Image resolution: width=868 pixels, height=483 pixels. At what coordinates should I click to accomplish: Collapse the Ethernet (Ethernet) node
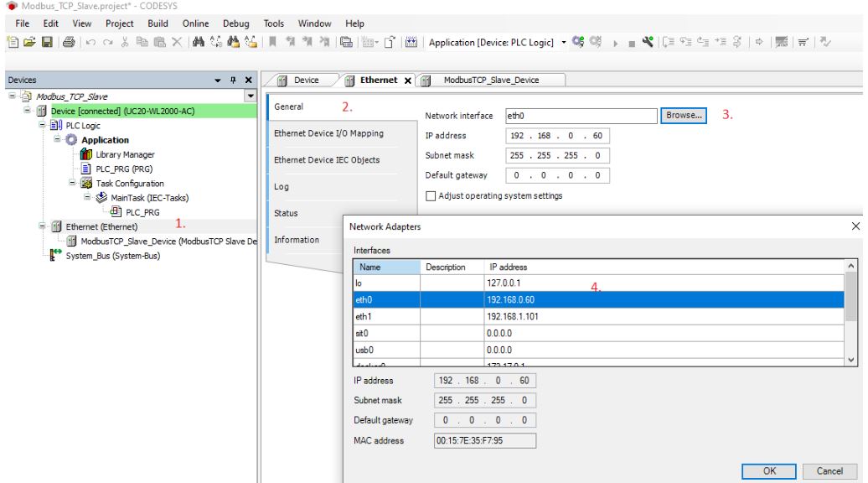[42, 226]
